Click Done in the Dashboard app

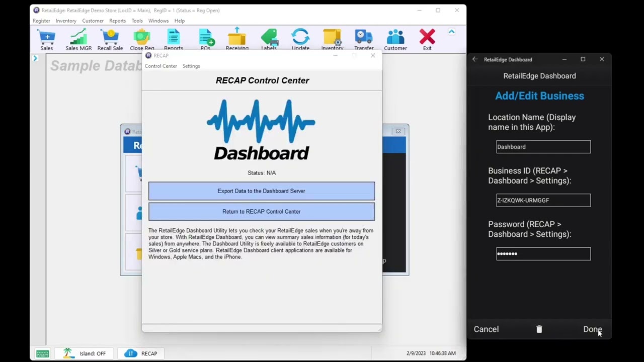592,329
